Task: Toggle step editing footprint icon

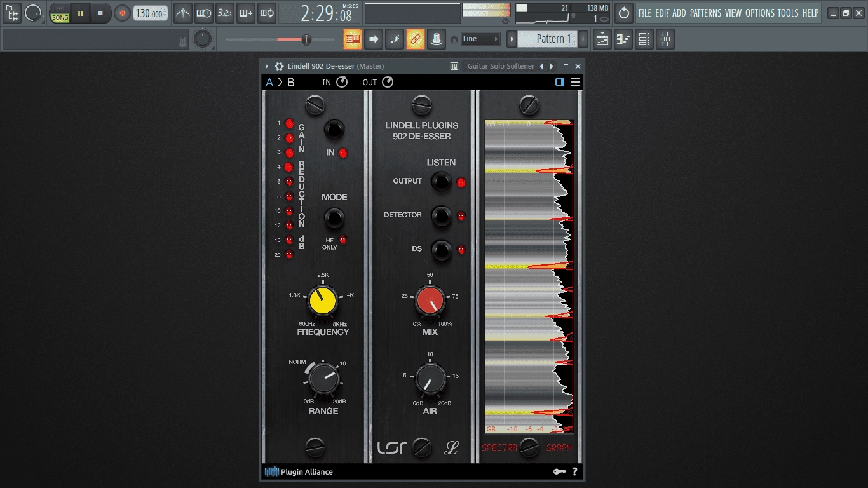Action: (x=395, y=39)
